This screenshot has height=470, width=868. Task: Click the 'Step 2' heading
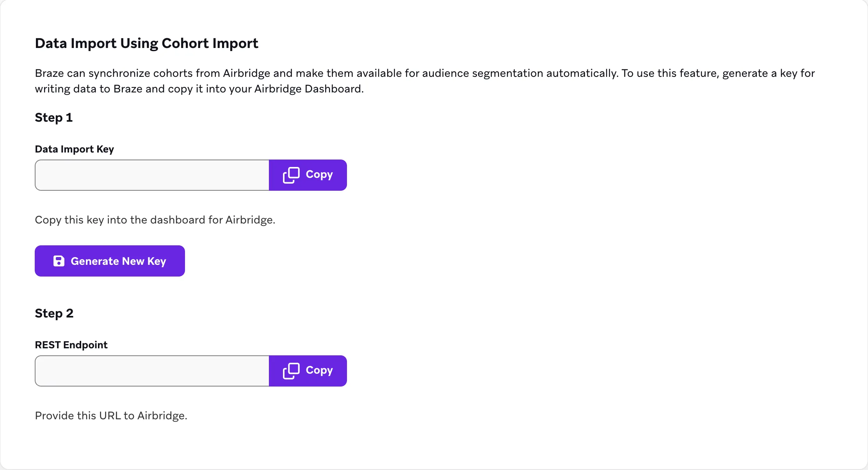coord(54,313)
